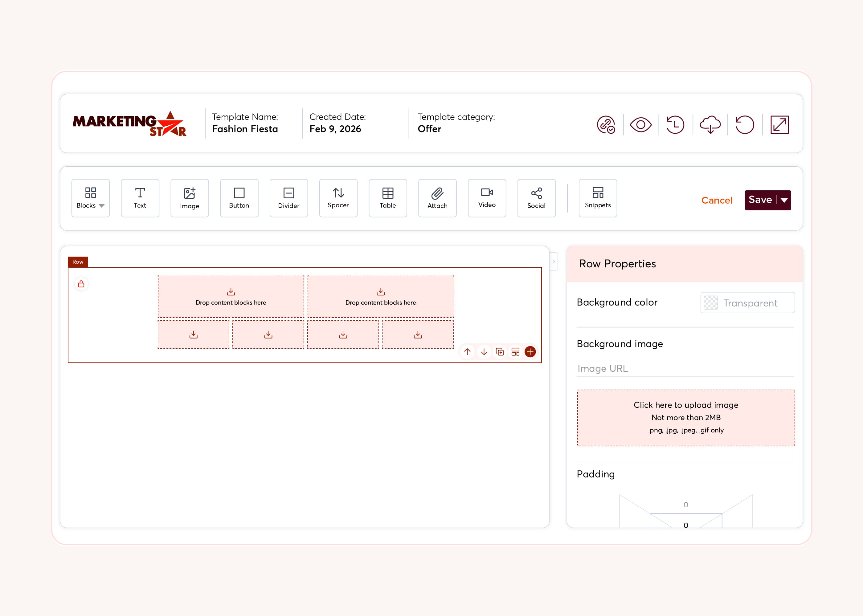Select the Text block tool
This screenshot has height=616, width=863.
140,198
